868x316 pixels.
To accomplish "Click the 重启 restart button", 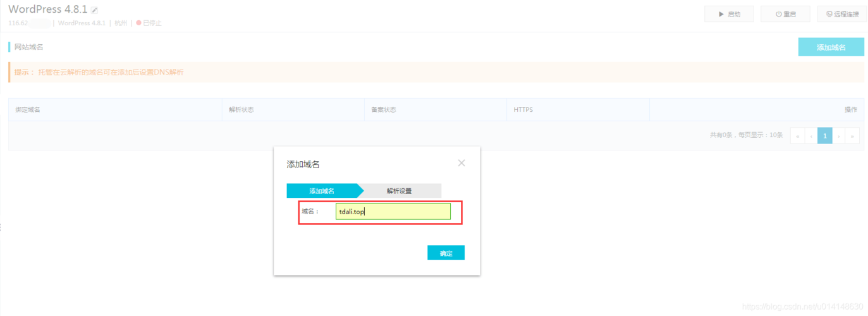I will [x=786, y=14].
